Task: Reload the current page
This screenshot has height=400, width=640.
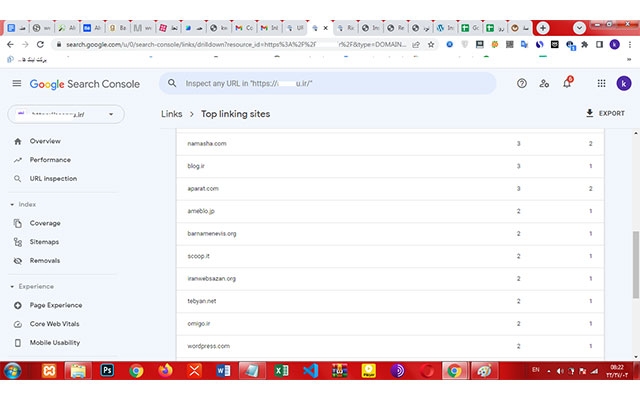Action: point(40,44)
